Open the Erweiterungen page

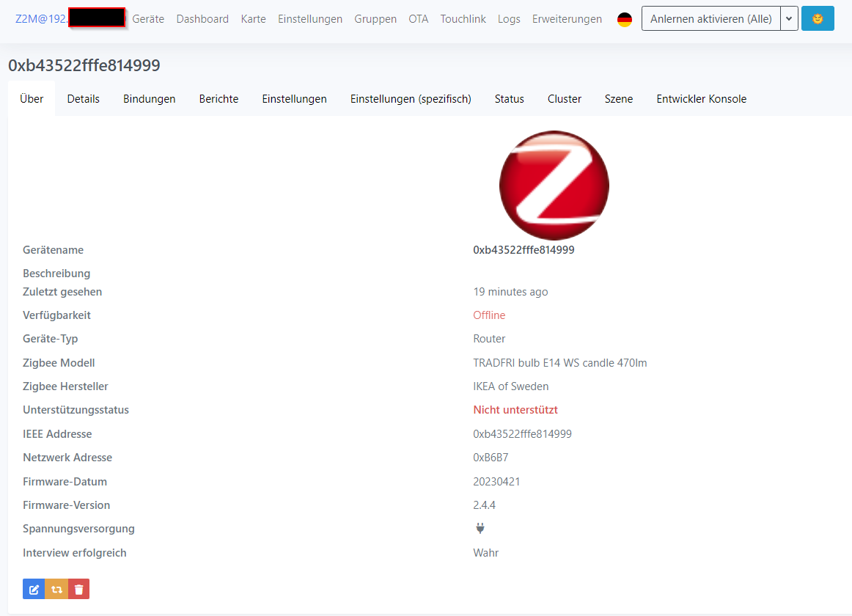pyautogui.click(x=567, y=19)
